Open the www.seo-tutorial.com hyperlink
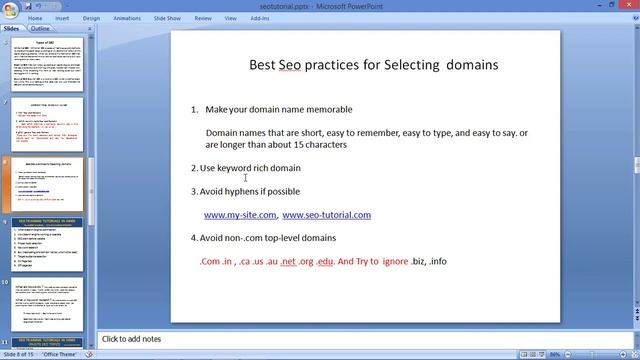 pos(327,215)
